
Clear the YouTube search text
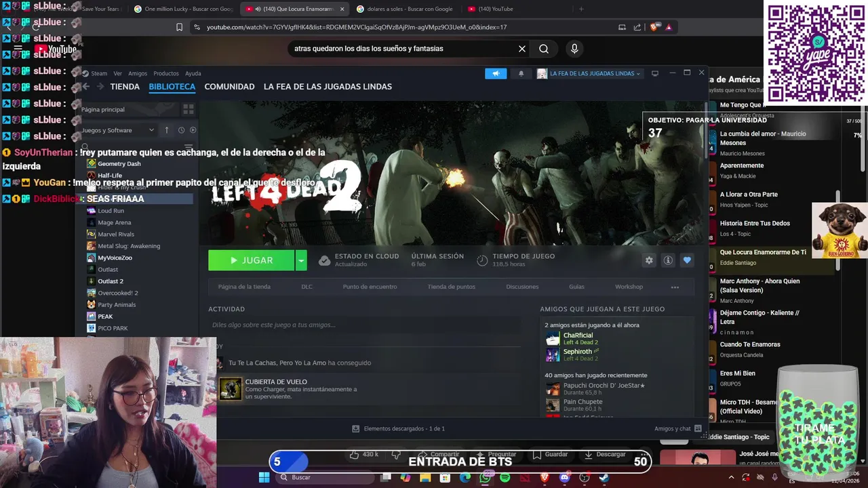522,49
